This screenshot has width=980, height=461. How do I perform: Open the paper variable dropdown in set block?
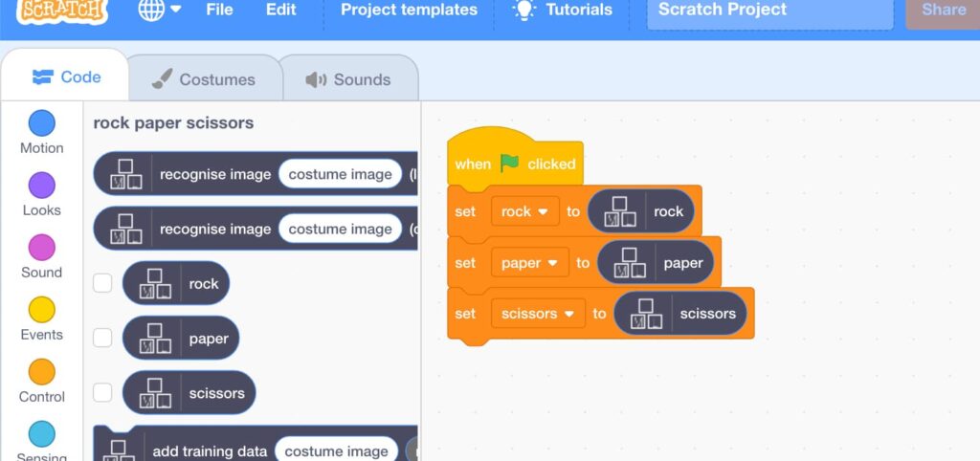530,263
